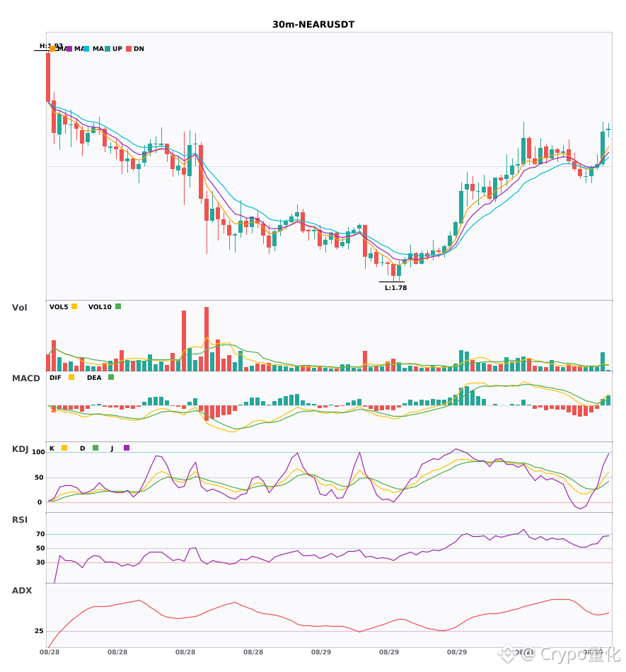Click the chart title 30m-NEARUSDT
The width and height of the screenshot is (626, 672).
pos(313,25)
